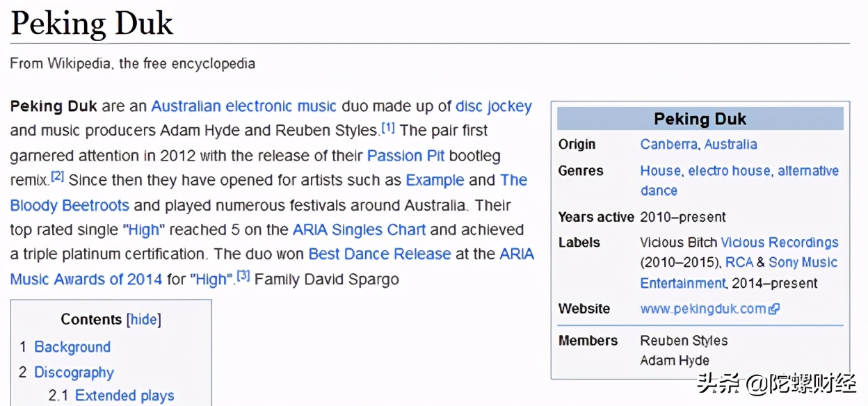This screenshot has height=406, width=868.
Task: Click the electro house genre link
Action: pos(730,171)
